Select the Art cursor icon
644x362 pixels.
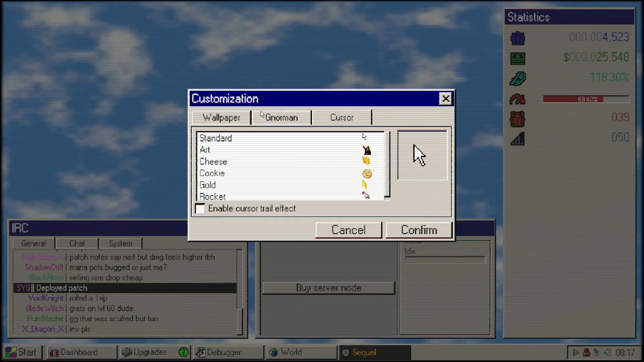pos(366,150)
